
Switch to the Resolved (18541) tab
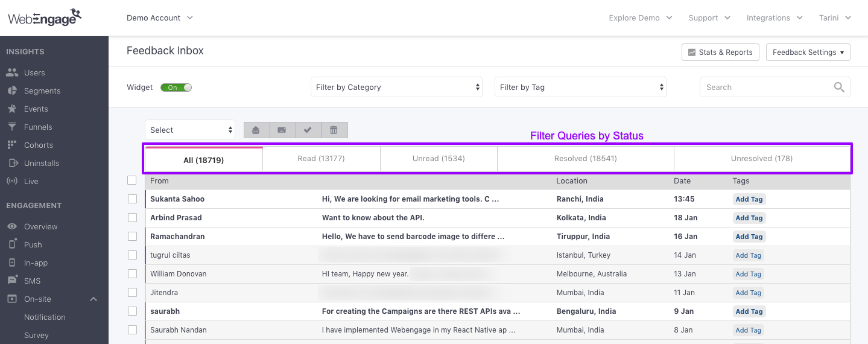(x=586, y=159)
